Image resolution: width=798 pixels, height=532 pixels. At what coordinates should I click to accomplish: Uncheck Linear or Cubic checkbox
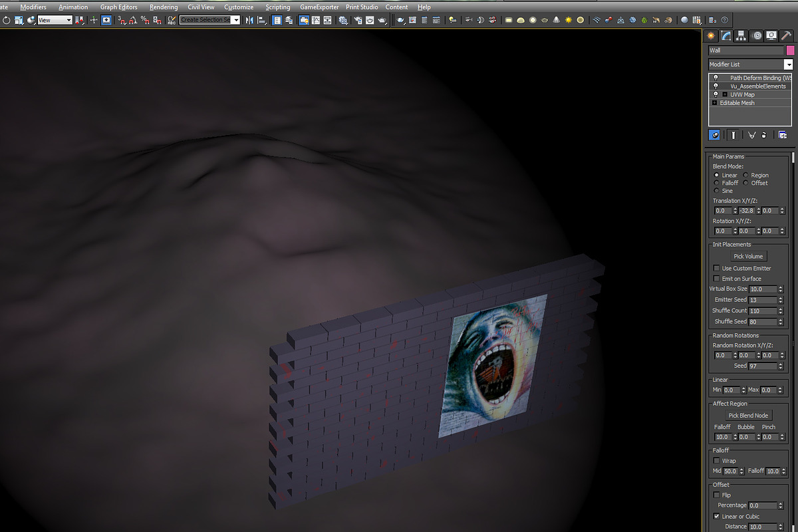click(x=716, y=516)
